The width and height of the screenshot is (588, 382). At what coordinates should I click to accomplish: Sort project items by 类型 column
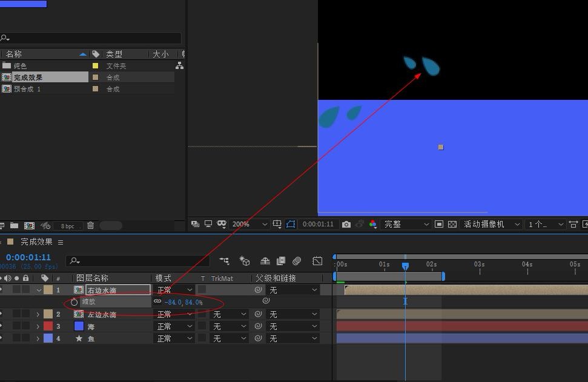pyautogui.click(x=114, y=54)
